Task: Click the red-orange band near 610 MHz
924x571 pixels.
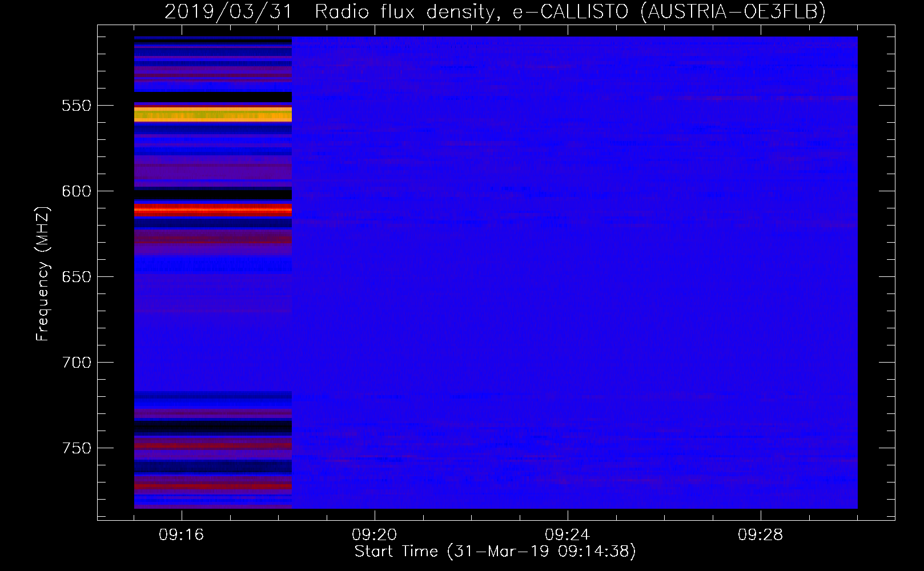Action: click(213, 210)
